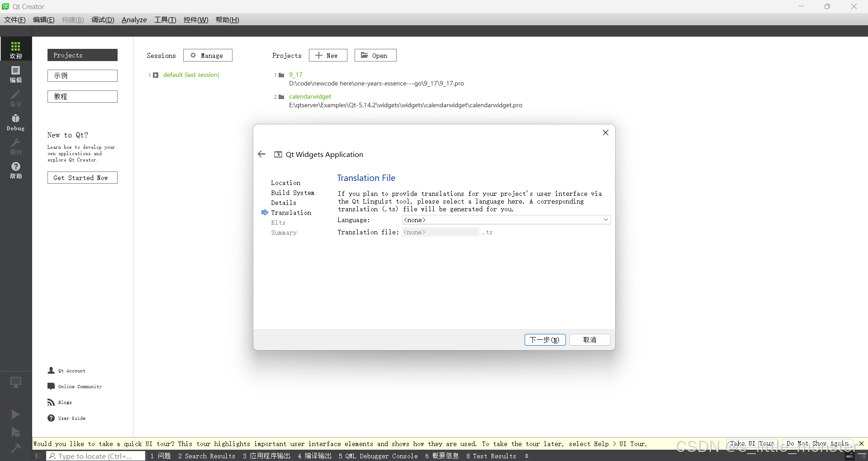The width and height of the screenshot is (868, 461).
Task: Open the Analyze menu
Action: coord(134,19)
